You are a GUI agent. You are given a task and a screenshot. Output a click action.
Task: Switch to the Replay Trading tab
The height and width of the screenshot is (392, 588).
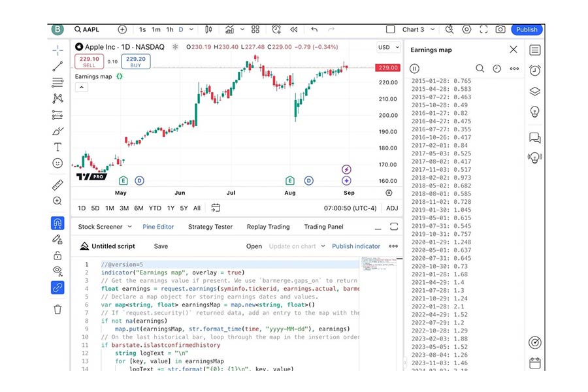click(x=268, y=227)
